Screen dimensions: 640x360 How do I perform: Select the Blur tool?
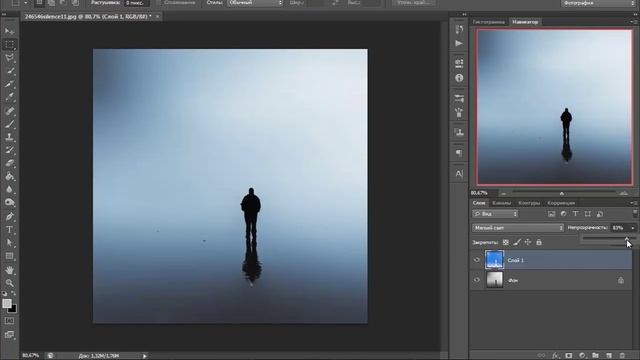[x=9, y=190]
